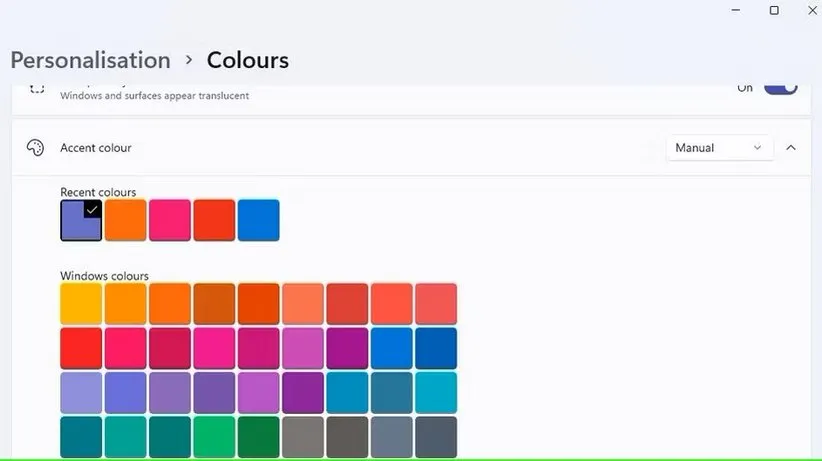
Task: Click the Colours breadcrumb heading
Action: coord(247,60)
